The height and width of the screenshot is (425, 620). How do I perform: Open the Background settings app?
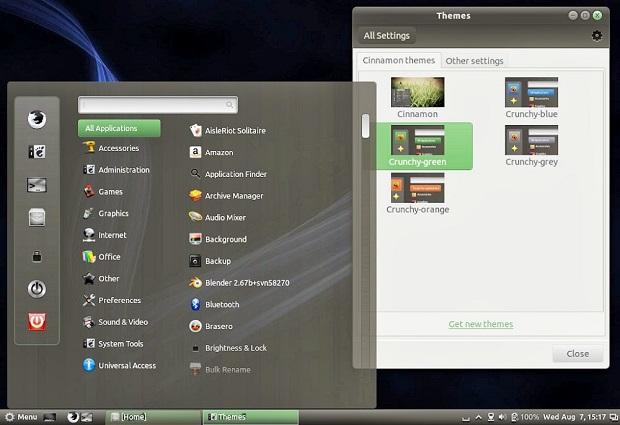tap(218, 239)
